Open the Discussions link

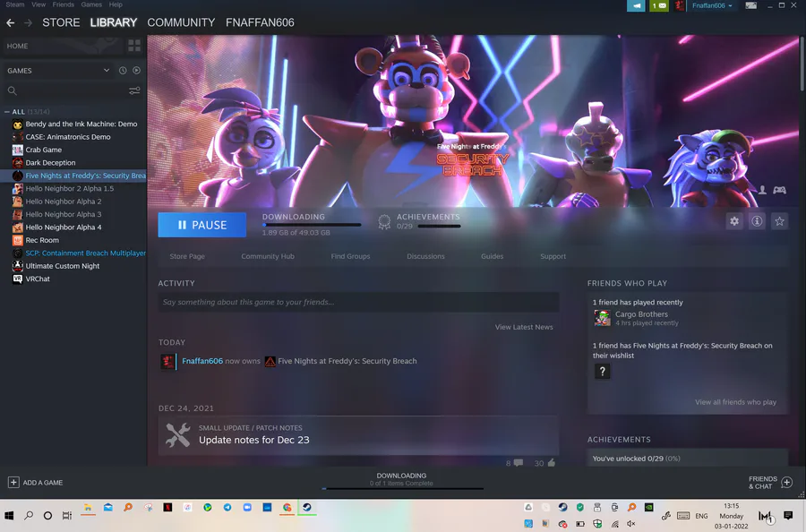click(x=425, y=256)
